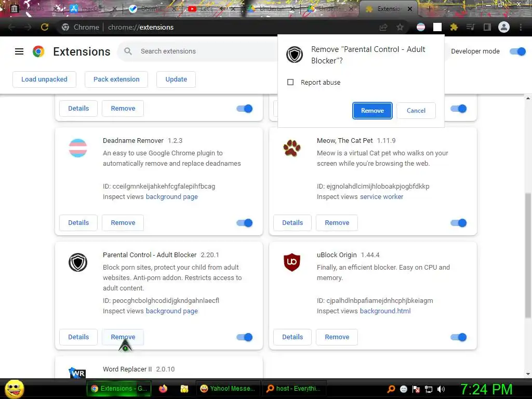This screenshot has width=532, height=399.
Task: Toggle Developer mode switch off
Action: point(518,51)
